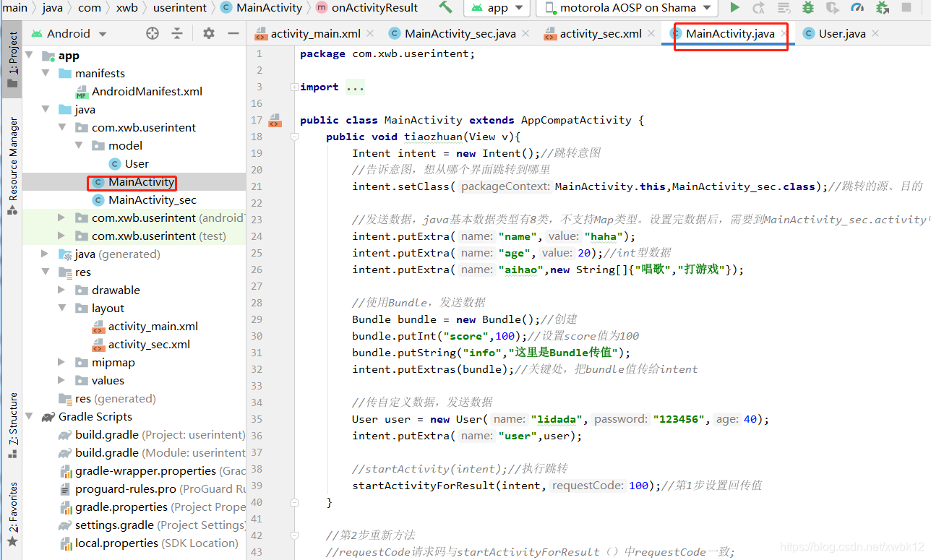Hide the Project panel with minus icon
The height and width of the screenshot is (560, 931).
point(233,33)
